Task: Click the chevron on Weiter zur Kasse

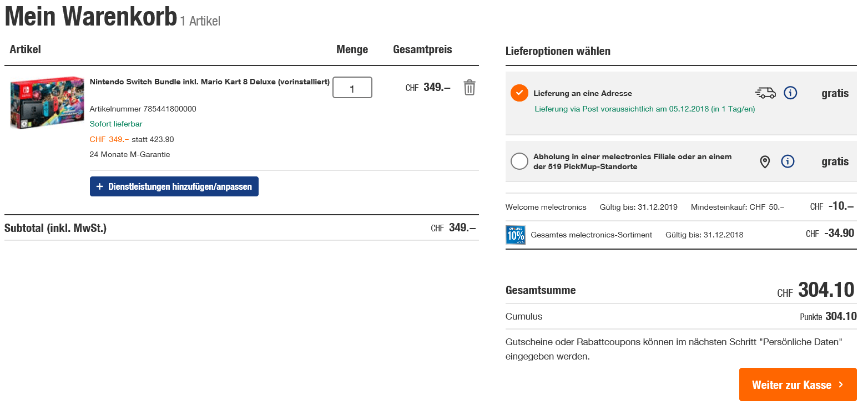Action: coord(841,384)
